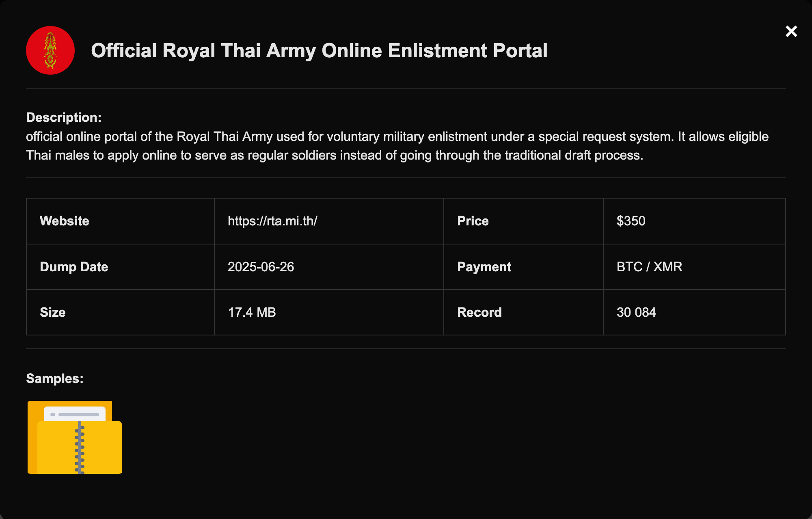Close the enlistment portal details popup
812x519 pixels.
point(791,31)
